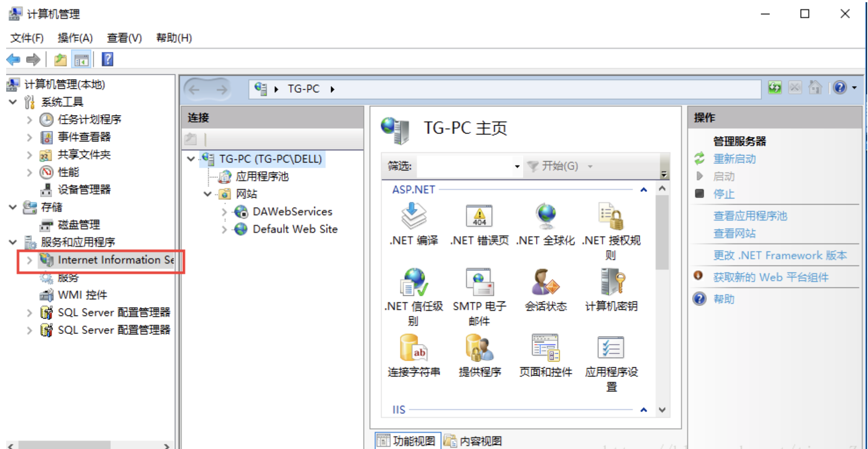The height and width of the screenshot is (449, 868).
Task: Switch to the 内容视图 tab
Action: 474,441
